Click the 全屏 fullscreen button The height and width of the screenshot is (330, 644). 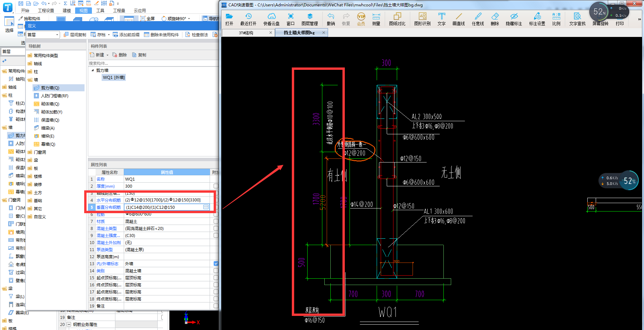148,18
